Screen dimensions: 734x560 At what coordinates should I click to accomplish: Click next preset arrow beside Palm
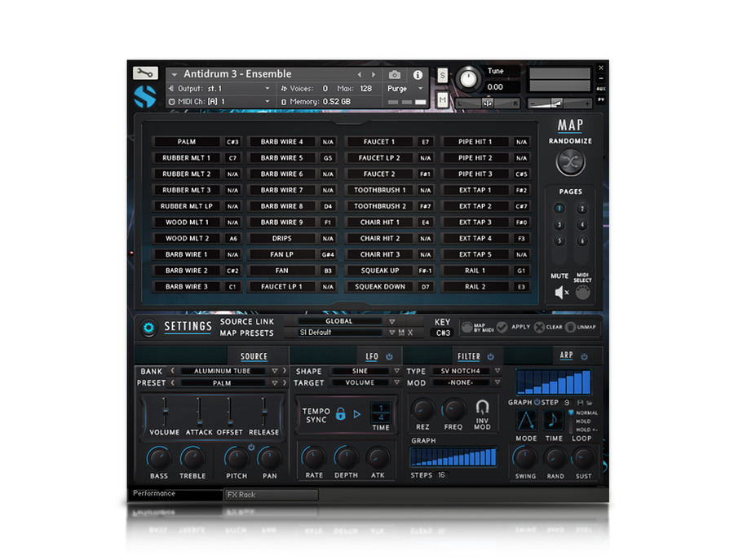pos(284,382)
